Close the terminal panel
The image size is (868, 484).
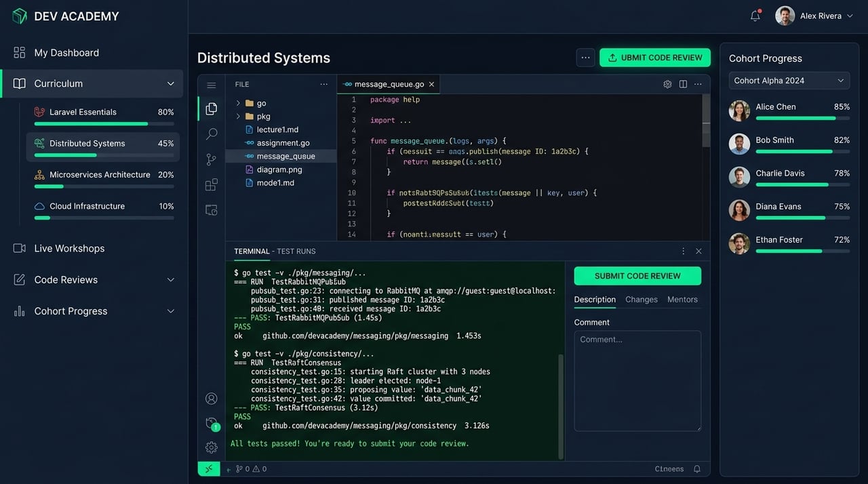[698, 251]
